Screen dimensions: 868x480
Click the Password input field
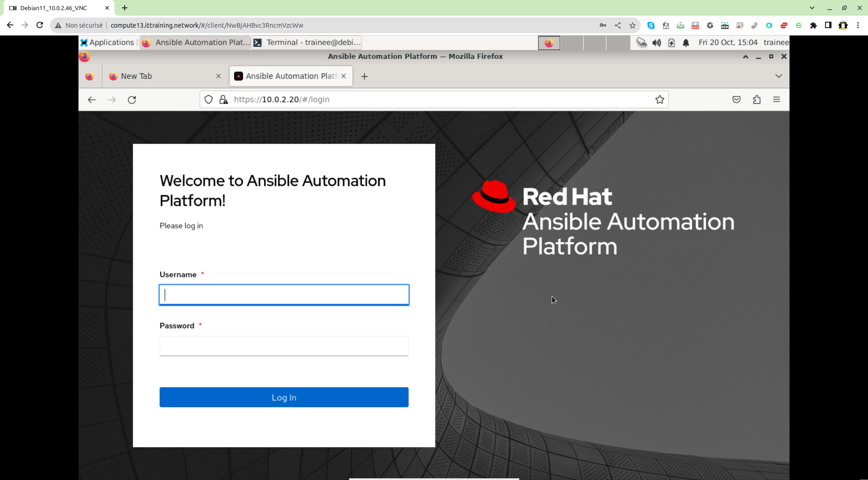284,346
